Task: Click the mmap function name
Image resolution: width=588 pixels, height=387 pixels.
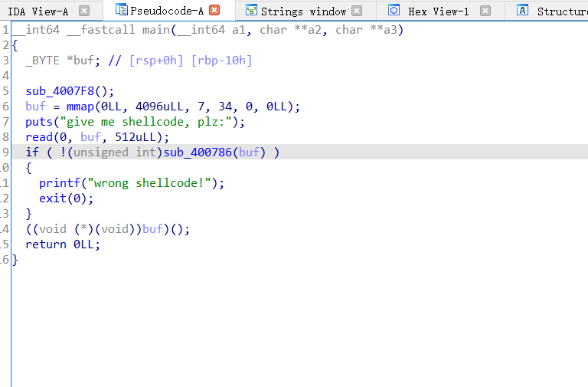Action: tap(80, 107)
